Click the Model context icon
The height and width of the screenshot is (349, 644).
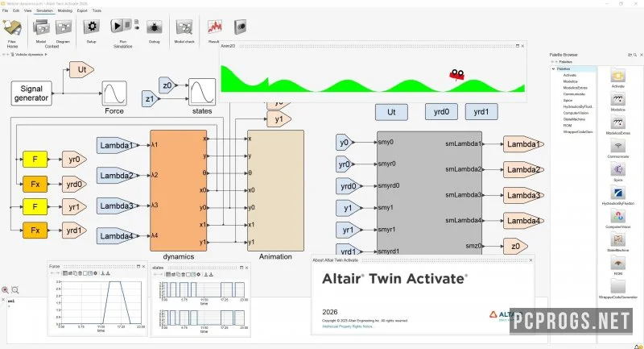(x=41, y=28)
